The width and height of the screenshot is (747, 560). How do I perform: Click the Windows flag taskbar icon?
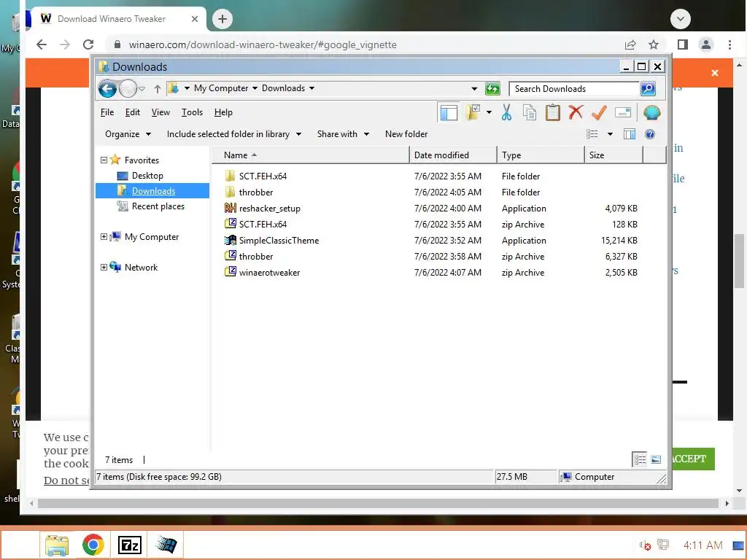(x=166, y=545)
